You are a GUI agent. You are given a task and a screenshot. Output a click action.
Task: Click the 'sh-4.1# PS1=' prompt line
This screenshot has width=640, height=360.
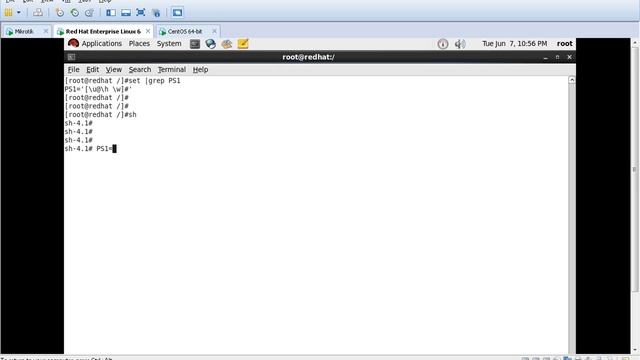pos(90,149)
